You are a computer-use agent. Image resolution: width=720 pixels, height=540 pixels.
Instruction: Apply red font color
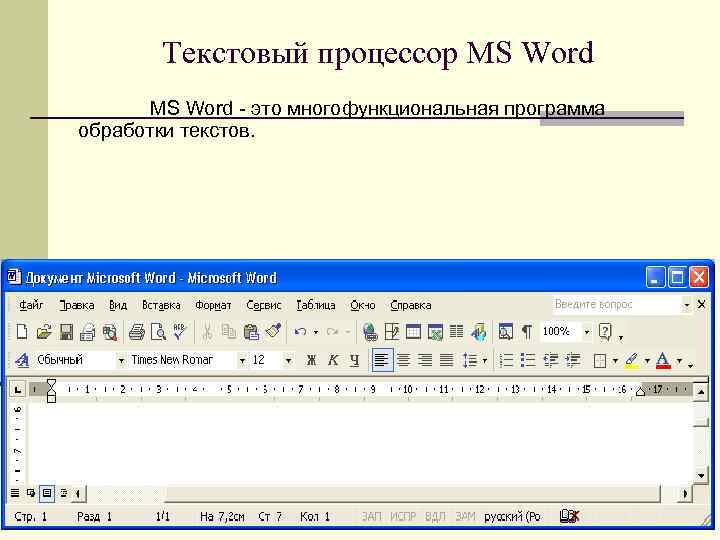[663, 360]
